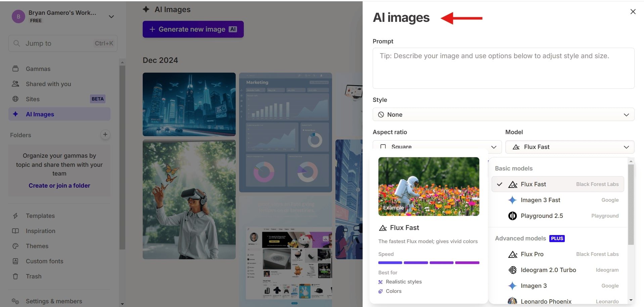This screenshot has width=644, height=307.
Task: Open the Aspect ratio dropdown showing Square
Action: (x=436, y=147)
